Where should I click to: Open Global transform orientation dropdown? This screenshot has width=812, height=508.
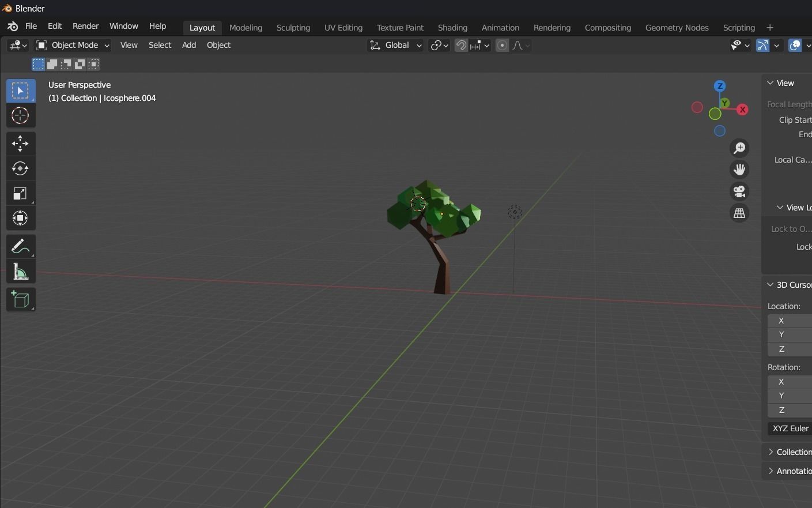tap(395, 45)
